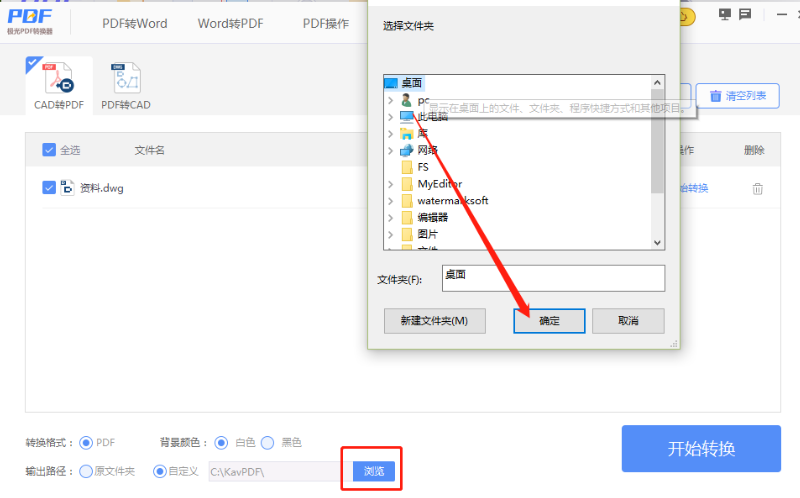The height and width of the screenshot is (498, 800).
Task: Select the PDF转CAD conversion icon
Action: [126, 78]
